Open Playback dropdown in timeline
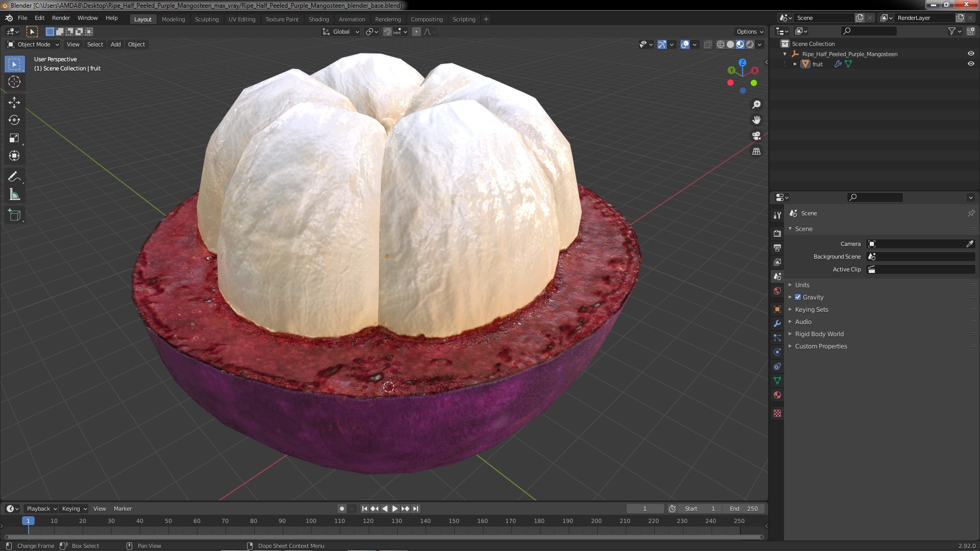This screenshot has width=980, height=551. point(41,509)
